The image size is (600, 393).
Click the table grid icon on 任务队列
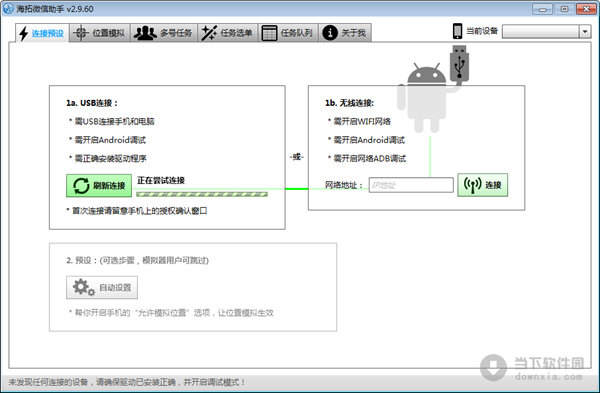point(269,33)
